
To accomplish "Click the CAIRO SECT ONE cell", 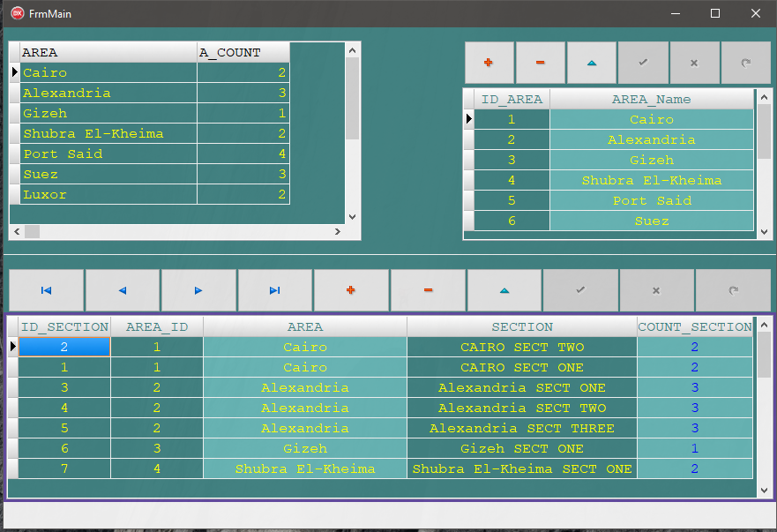I will 522,367.
